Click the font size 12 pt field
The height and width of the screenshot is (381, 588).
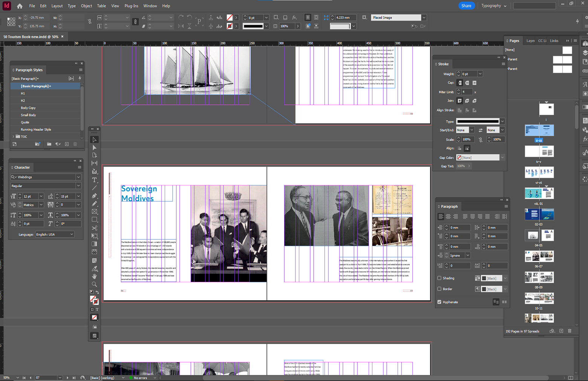pyautogui.click(x=31, y=196)
